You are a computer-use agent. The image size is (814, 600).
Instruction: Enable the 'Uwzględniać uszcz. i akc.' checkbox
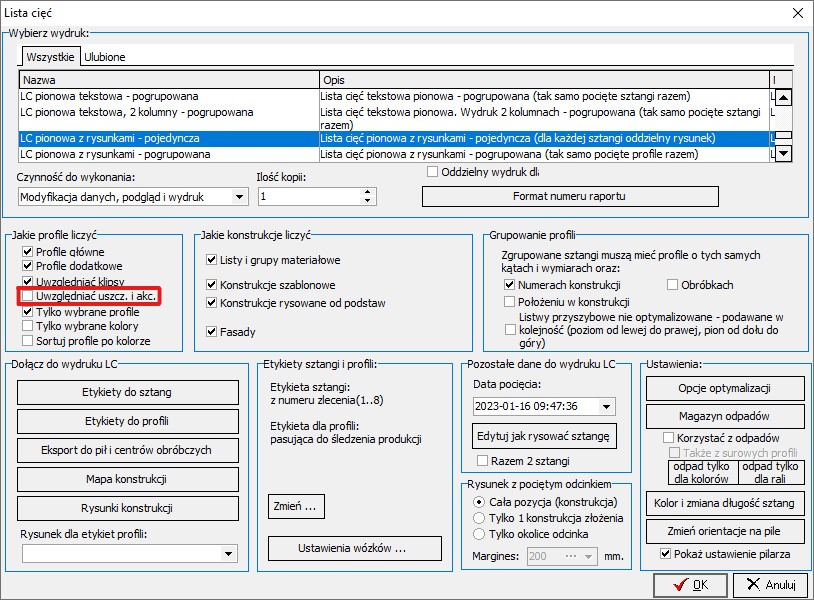click(27, 297)
